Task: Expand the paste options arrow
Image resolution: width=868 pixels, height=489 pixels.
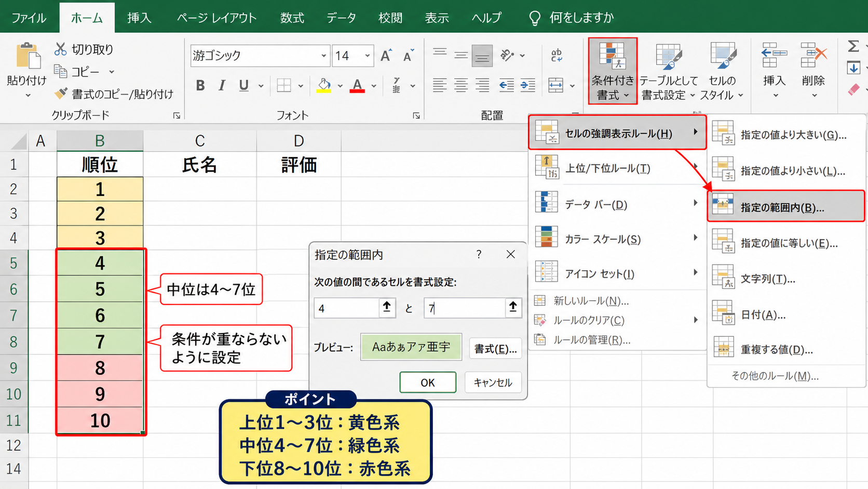Action: click(x=28, y=96)
